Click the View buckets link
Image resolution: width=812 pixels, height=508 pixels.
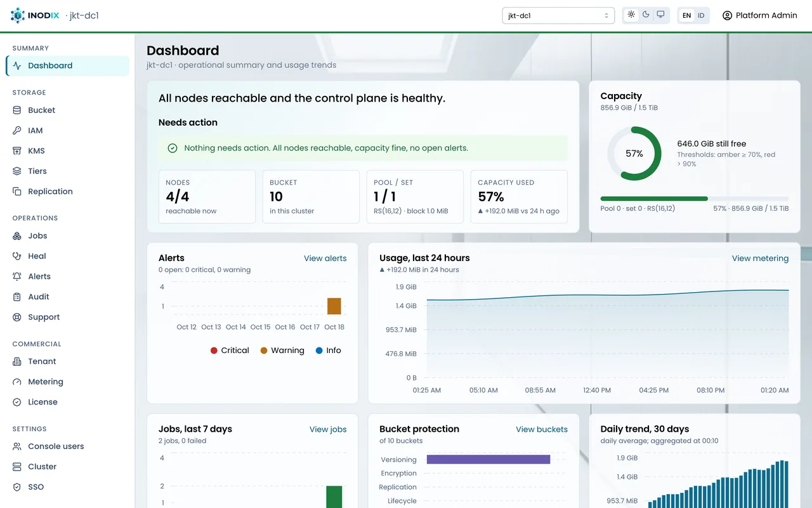click(542, 429)
